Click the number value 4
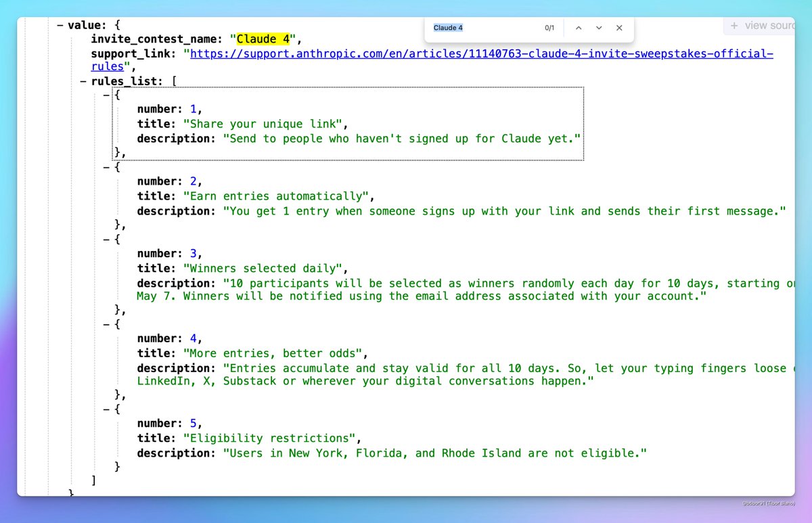Screen dimensions: 812x523 [x=193, y=338]
